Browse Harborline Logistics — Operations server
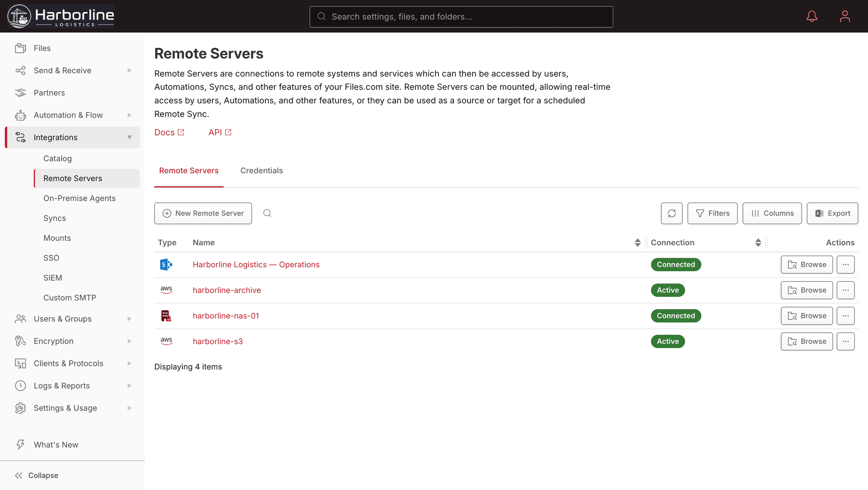 pyautogui.click(x=807, y=264)
